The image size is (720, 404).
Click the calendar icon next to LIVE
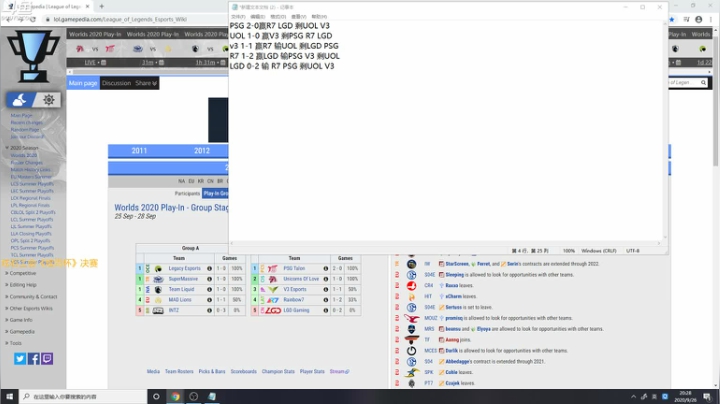tap(103, 62)
